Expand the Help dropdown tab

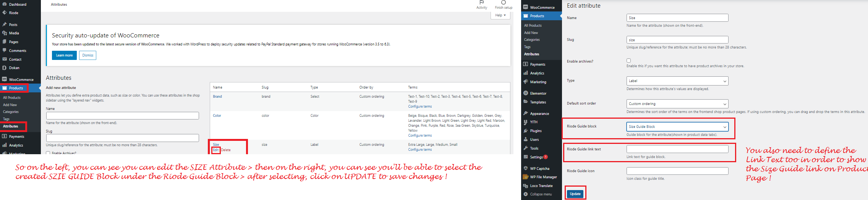point(500,15)
